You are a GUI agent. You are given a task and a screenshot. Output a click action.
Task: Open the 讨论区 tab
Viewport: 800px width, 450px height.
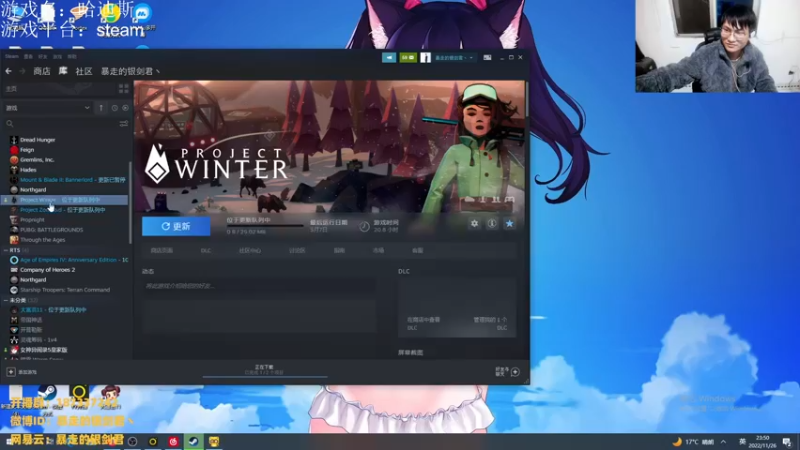pyautogui.click(x=297, y=251)
